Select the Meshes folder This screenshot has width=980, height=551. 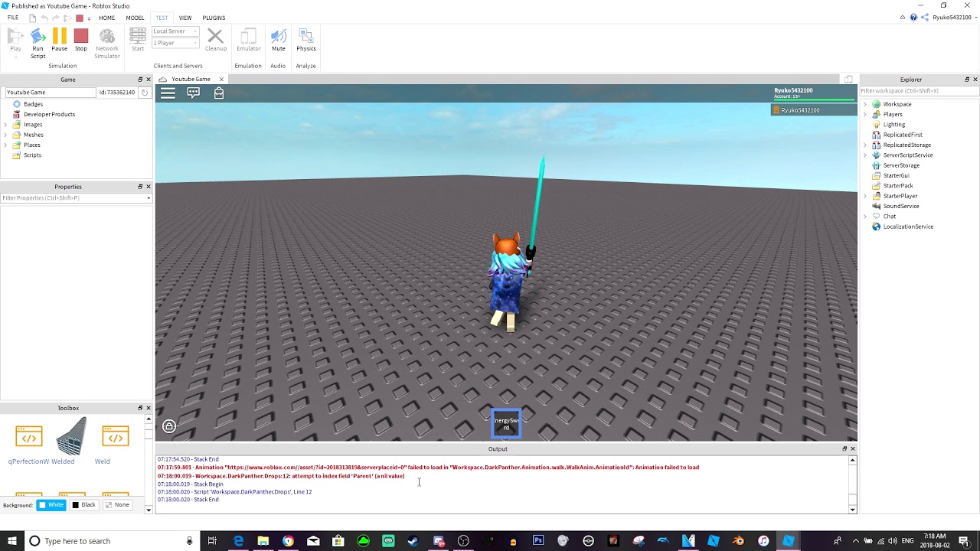tap(33, 135)
